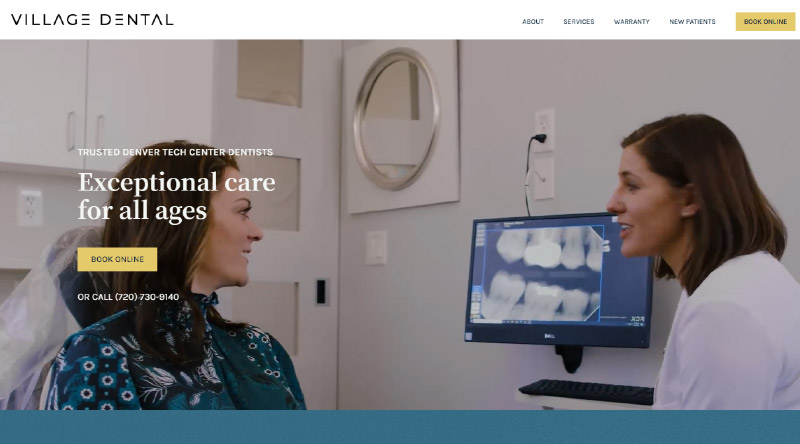800x444 pixels.
Task: Click the Dell logo on the monitor bezel
Action: 549,336
